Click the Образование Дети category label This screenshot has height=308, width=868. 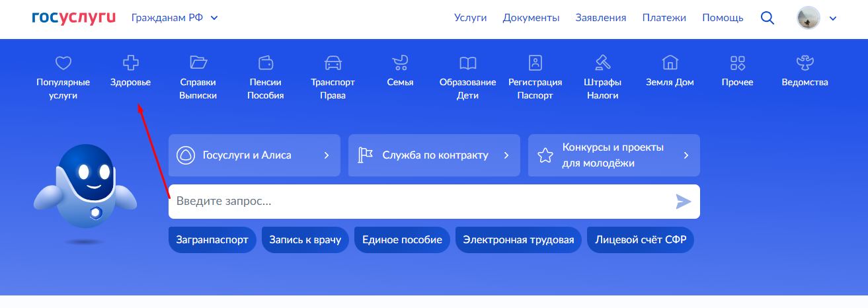click(468, 89)
